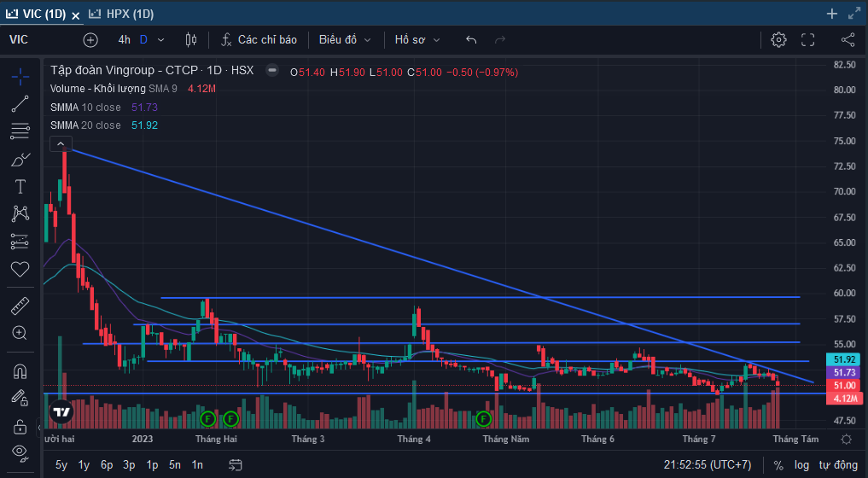Image resolution: width=868 pixels, height=478 pixels.
Task: Collapse the indicator legend chevron
Action: tap(61, 144)
